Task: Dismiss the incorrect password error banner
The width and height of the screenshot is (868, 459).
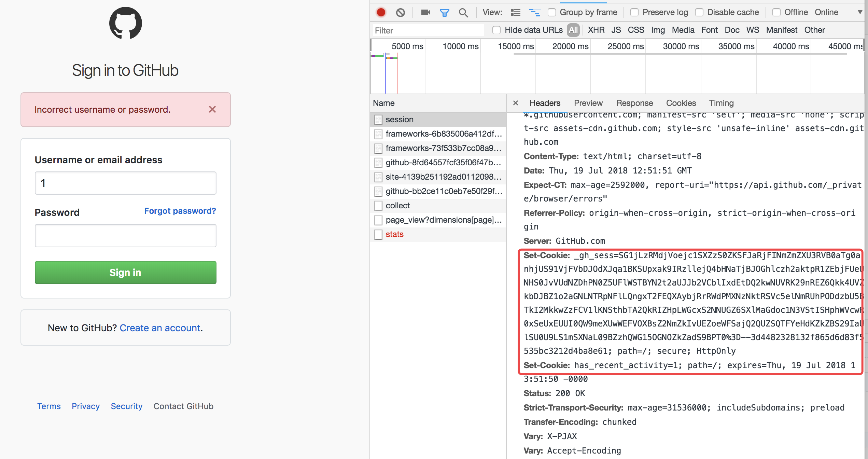Action: [x=212, y=110]
